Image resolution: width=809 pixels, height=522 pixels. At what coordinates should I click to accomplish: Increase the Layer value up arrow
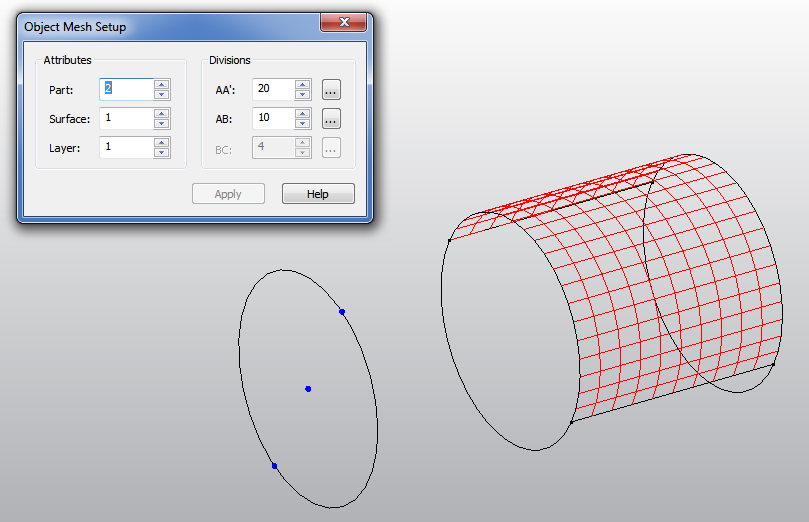(x=162, y=143)
